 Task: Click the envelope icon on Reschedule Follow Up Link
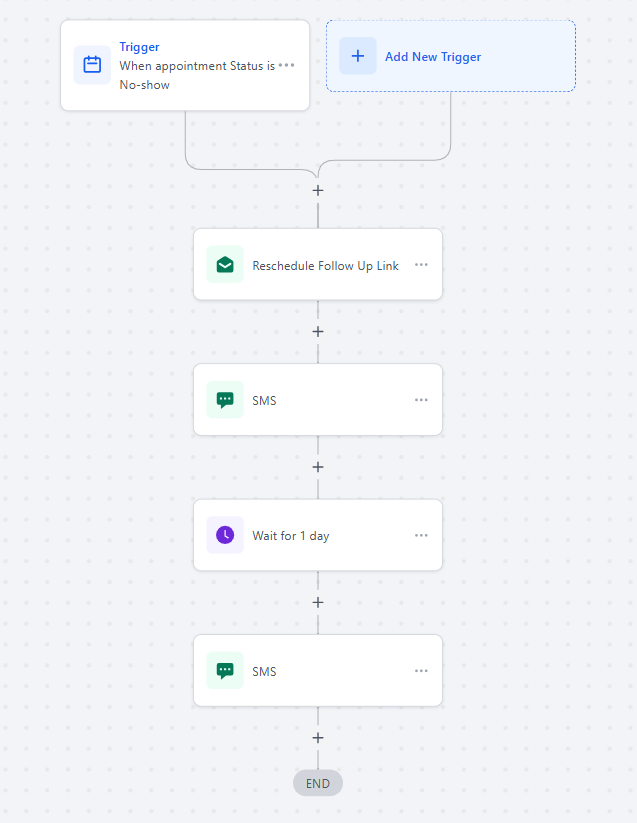pos(225,265)
